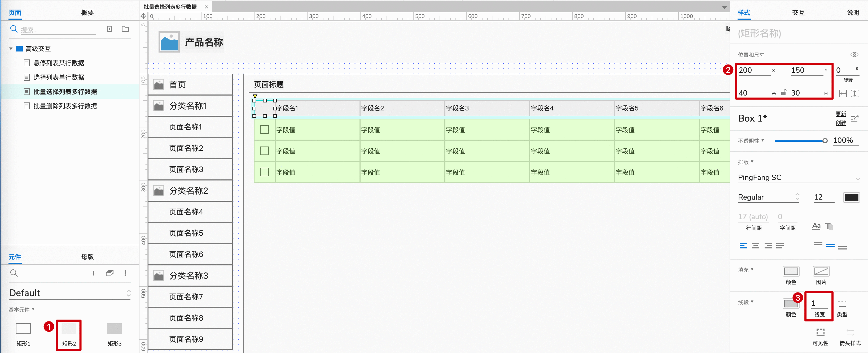The width and height of the screenshot is (868, 353).
Task: Open the library options three-dot menu
Action: [125, 273]
